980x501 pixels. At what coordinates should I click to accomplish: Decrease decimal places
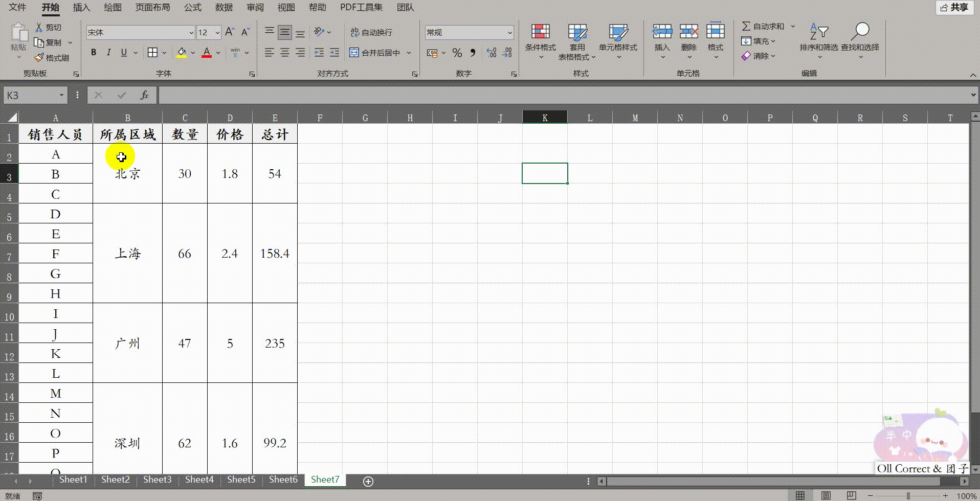click(507, 52)
